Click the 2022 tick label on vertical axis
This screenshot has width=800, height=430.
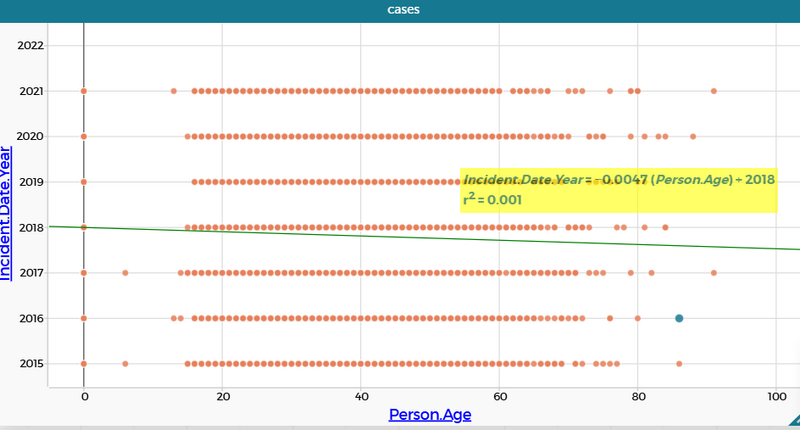coord(31,45)
